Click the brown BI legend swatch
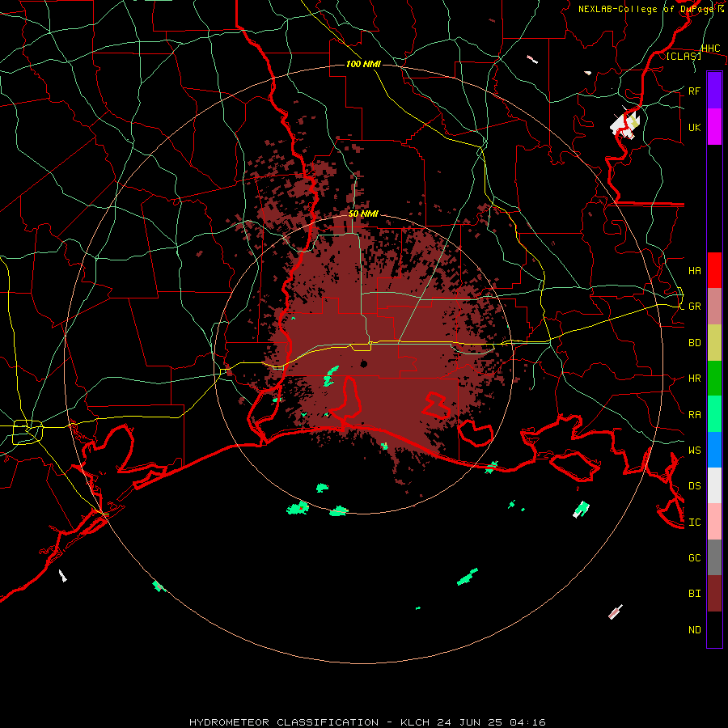Viewport: 728px width, 728px height. click(714, 593)
